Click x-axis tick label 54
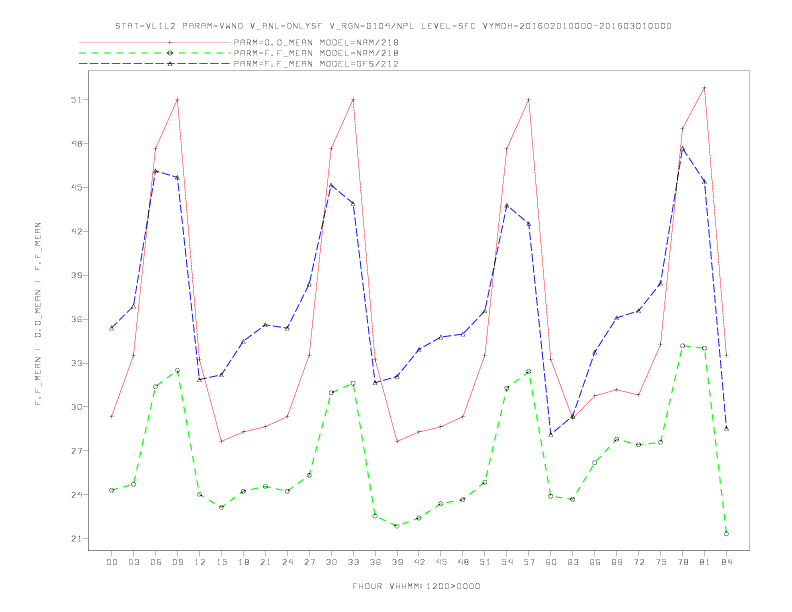 click(x=507, y=562)
